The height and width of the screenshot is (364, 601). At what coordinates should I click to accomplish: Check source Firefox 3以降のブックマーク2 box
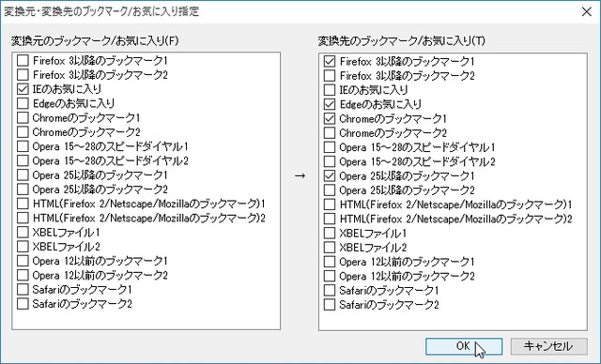[23, 75]
